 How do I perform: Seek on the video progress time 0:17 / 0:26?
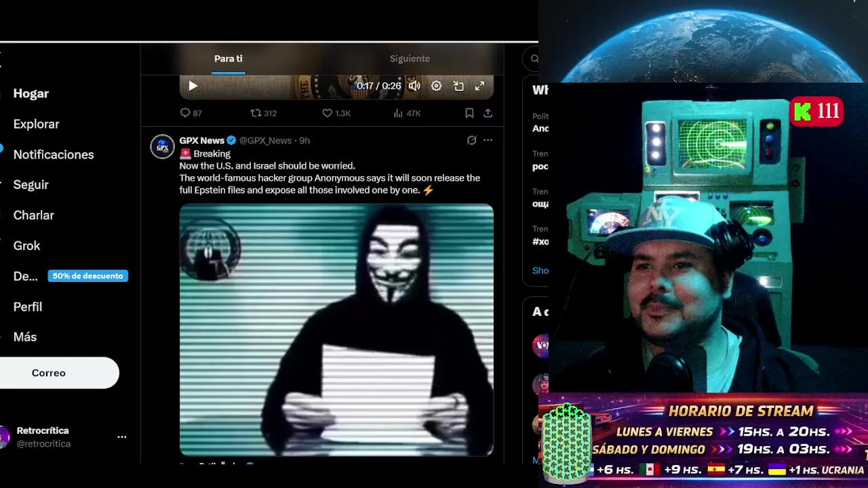pyautogui.click(x=379, y=86)
